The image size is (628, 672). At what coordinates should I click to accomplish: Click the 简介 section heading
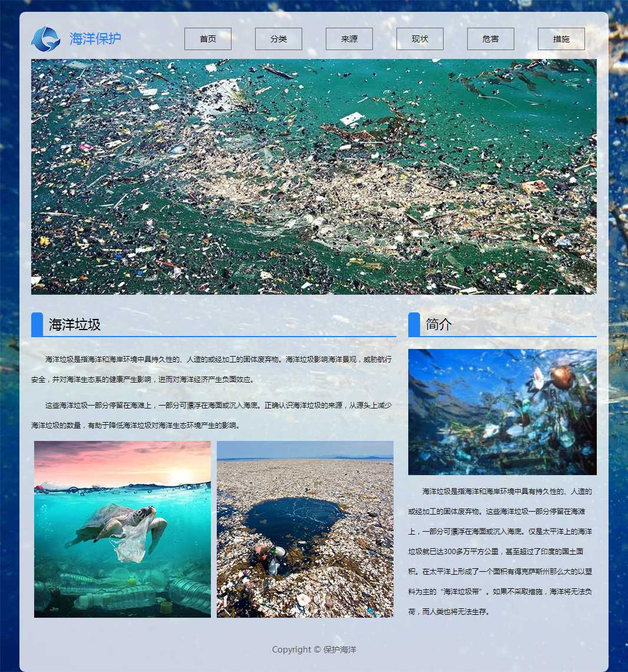[439, 324]
